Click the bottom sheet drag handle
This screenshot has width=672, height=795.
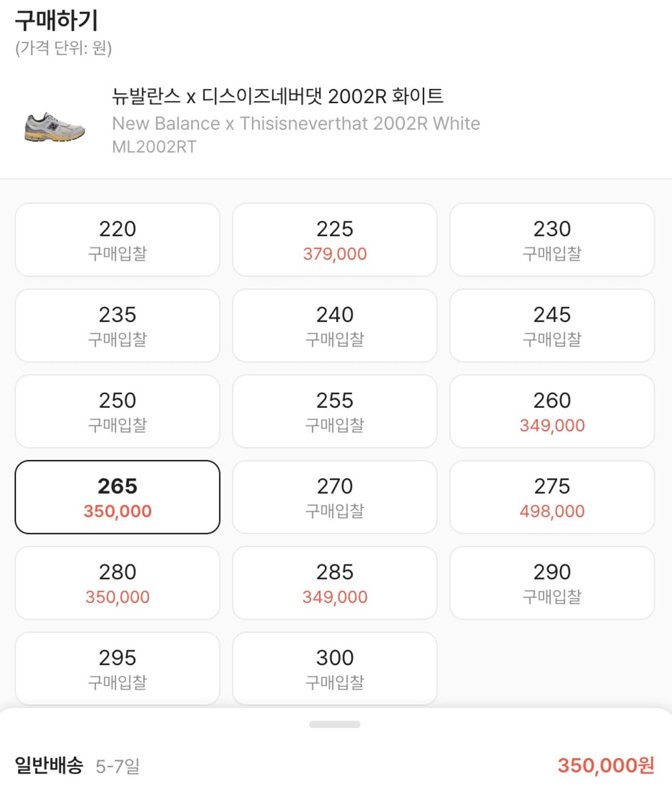tap(335, 725)
